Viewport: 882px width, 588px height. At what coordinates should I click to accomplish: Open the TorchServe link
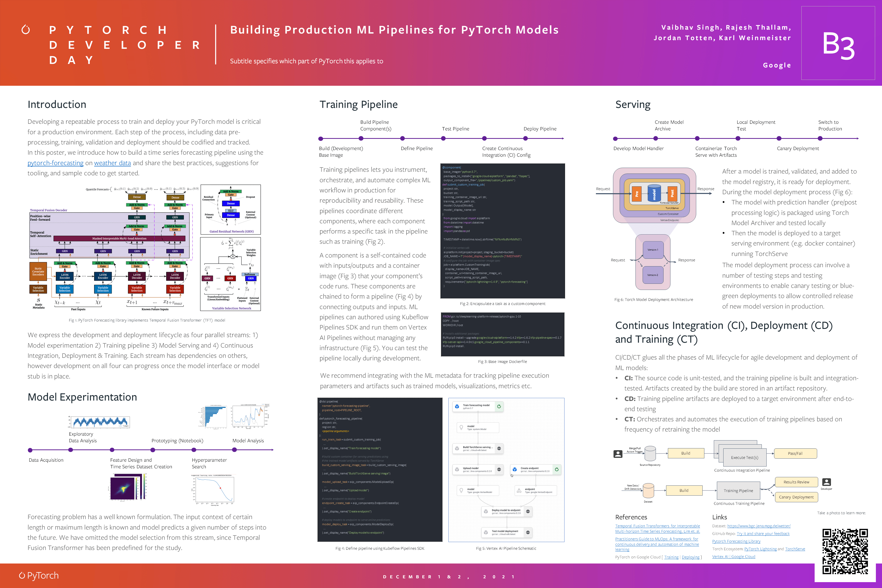pyautogui.click(x=795, y=549)
